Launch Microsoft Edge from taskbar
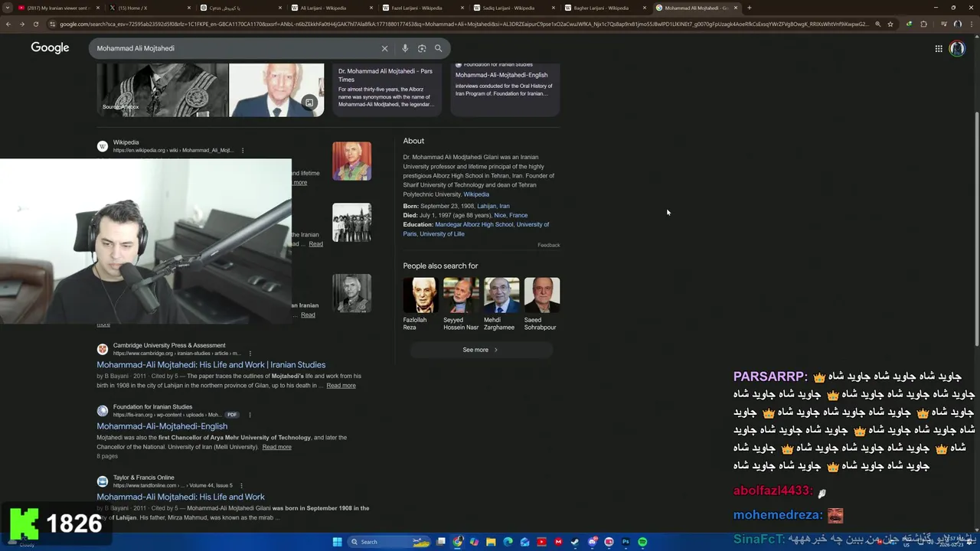 click(508, 542)
